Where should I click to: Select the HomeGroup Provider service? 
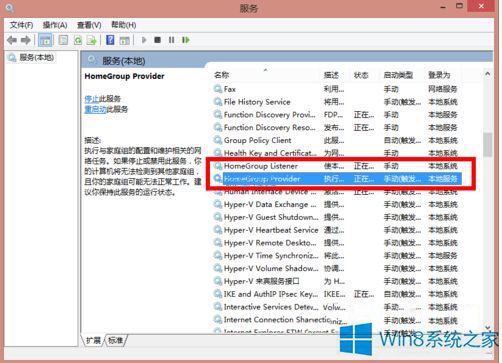tap(337, 179)
